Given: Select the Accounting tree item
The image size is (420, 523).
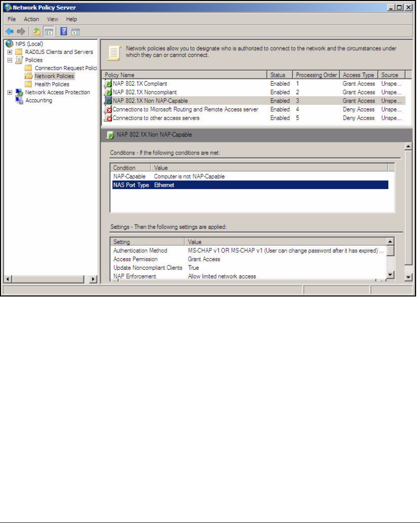Looking at the screenshot, I should point(39,101).
